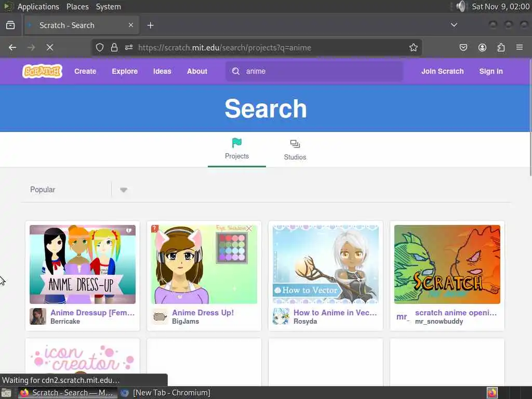Viewport: 532px width, 399px height.
Task: Click mr_snowbuddy's avatar placeholder
Action: [x=403, y=316]
